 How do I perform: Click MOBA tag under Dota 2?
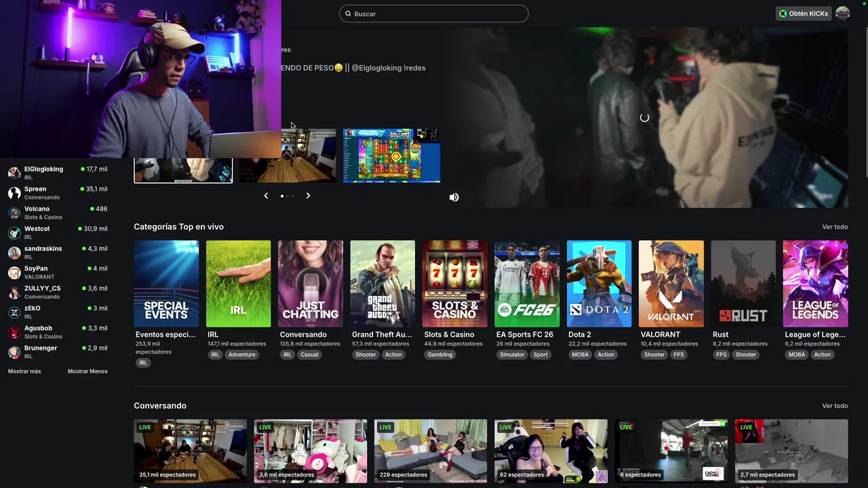580,354
